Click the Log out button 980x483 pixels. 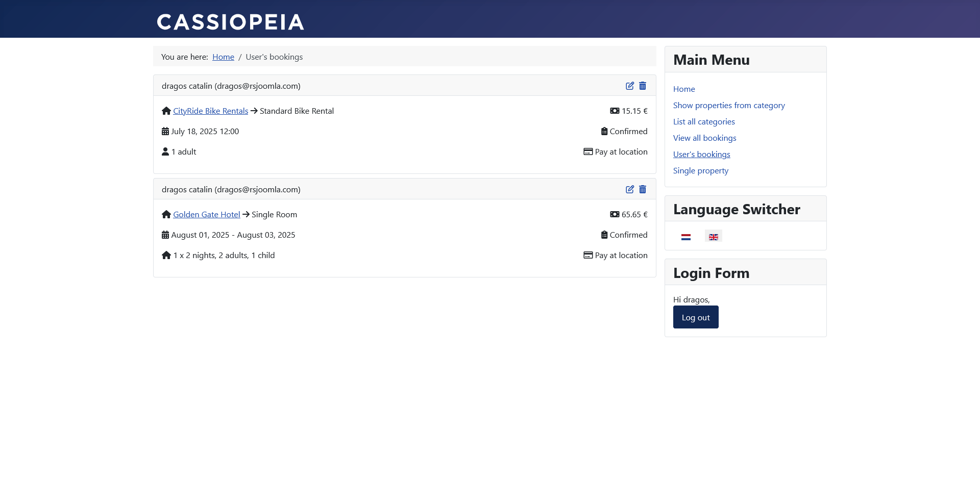(x=696, y=317)
